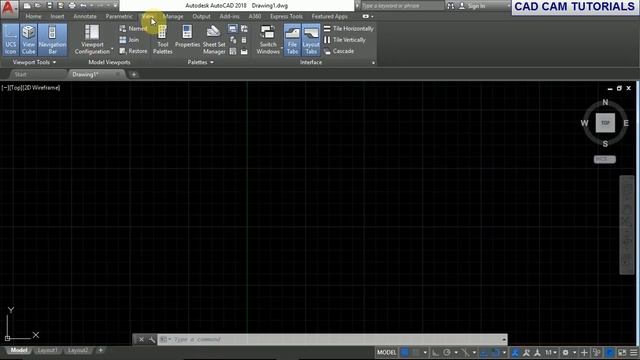The image size is (640, 360).
Task: Open the Annotate ribbon tab
Action: click(x=85, y=16)
